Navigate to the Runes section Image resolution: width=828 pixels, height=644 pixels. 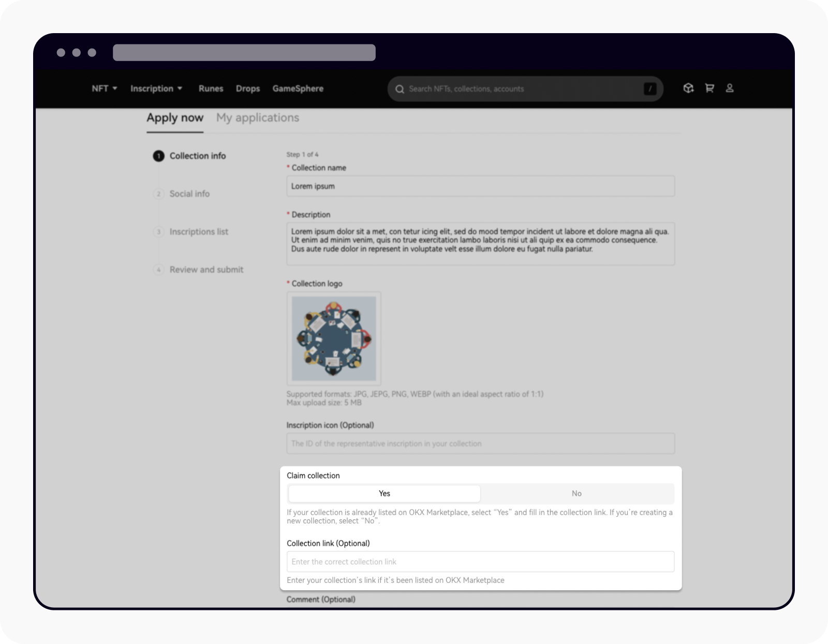(x=211, y=89)
